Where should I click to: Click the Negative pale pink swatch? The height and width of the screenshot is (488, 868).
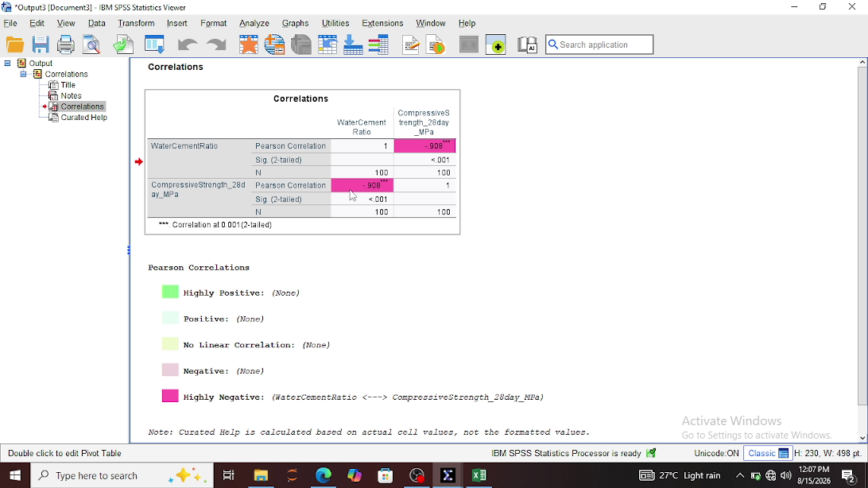point(170,370)
